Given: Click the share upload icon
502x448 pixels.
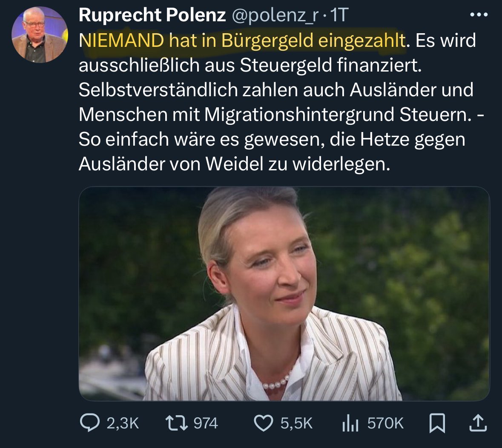Looking at the screenshot, I should (x=478, y=423).
